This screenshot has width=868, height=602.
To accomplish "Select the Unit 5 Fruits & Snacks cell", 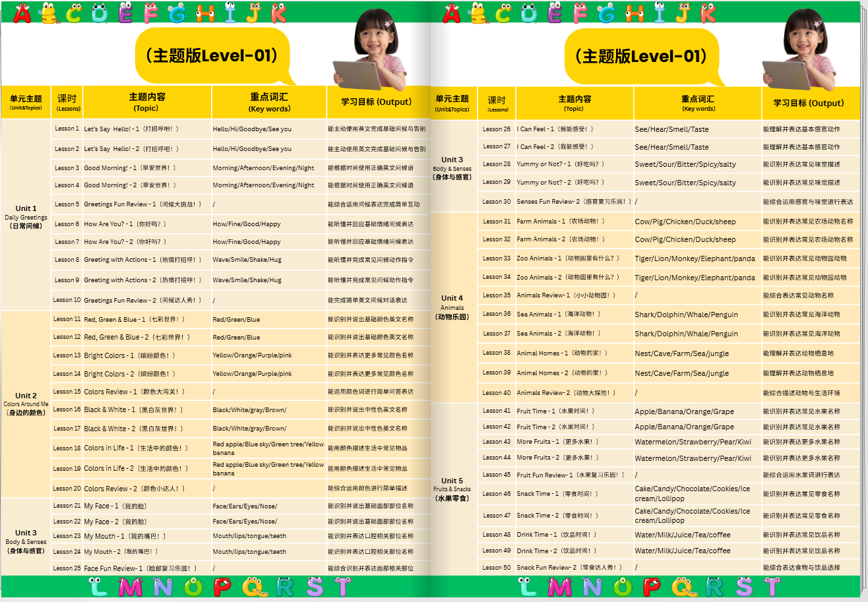I will pyautogui.click(x=452, y=489).
